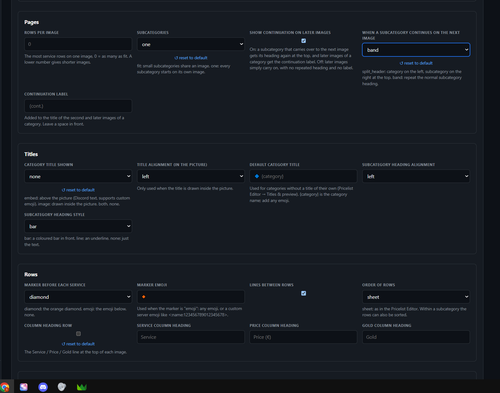Focus the Default category title field
500x393 pixels.
click(303, 176)
